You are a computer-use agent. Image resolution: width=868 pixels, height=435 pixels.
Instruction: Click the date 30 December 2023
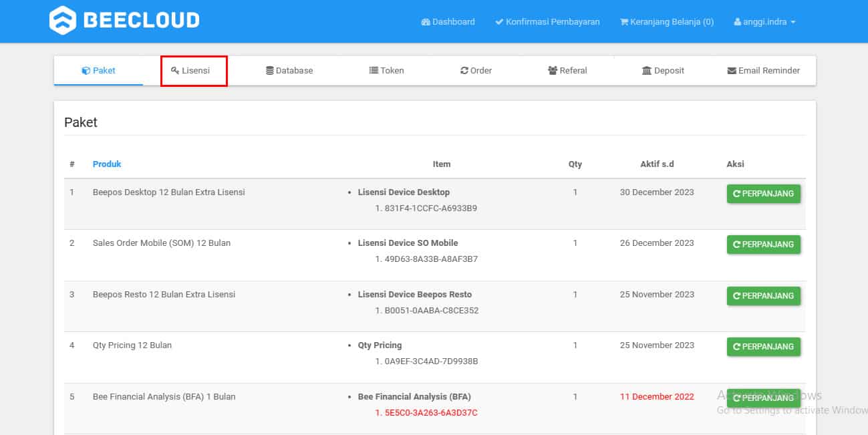point(657,192)
